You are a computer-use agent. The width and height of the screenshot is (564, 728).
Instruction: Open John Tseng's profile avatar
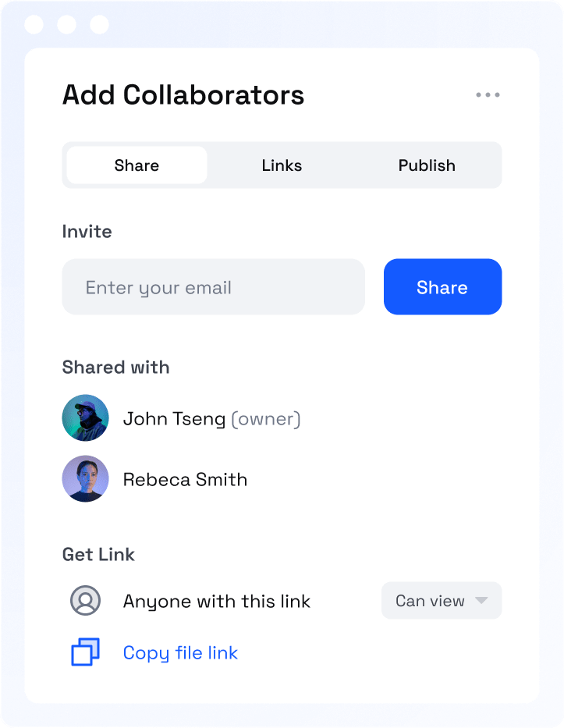pos(85,418)
